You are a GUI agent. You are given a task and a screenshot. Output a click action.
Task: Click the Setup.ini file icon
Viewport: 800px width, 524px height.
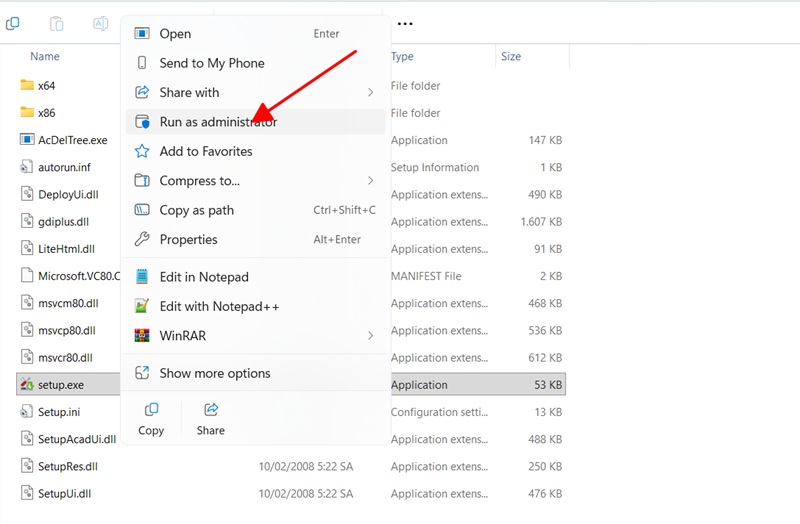point(27,411)
